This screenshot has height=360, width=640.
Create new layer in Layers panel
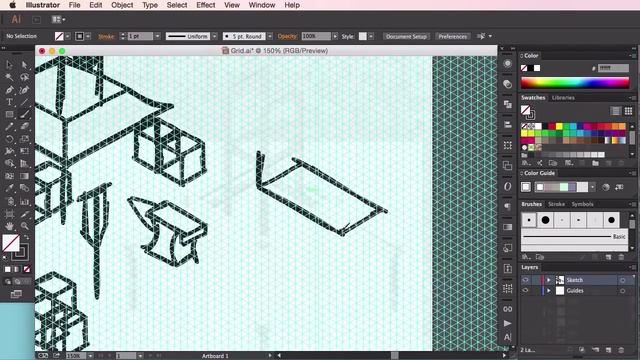pos(609,350)
